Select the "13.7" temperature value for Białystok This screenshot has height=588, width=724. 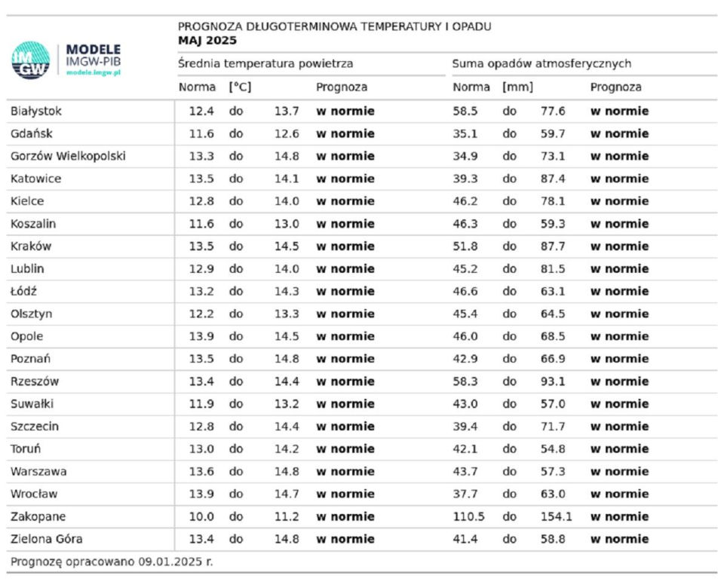(287, 112)
